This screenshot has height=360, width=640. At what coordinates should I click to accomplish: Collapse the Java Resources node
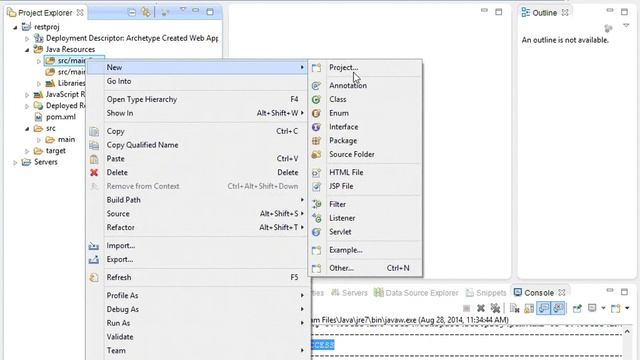pyautogui.click(x=27, y=50)
